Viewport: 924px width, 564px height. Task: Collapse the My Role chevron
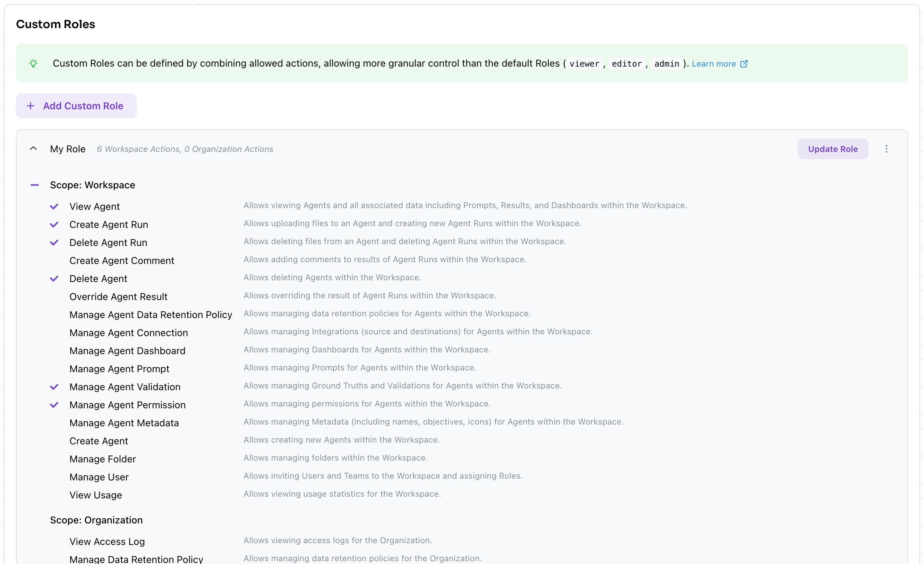pos(33,149)
